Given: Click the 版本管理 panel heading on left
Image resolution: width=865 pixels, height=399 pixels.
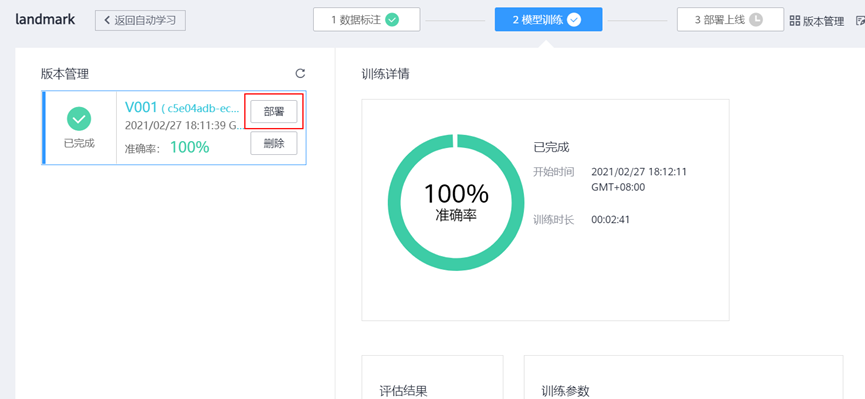Looking at the screenshot, I should [65, 74].
